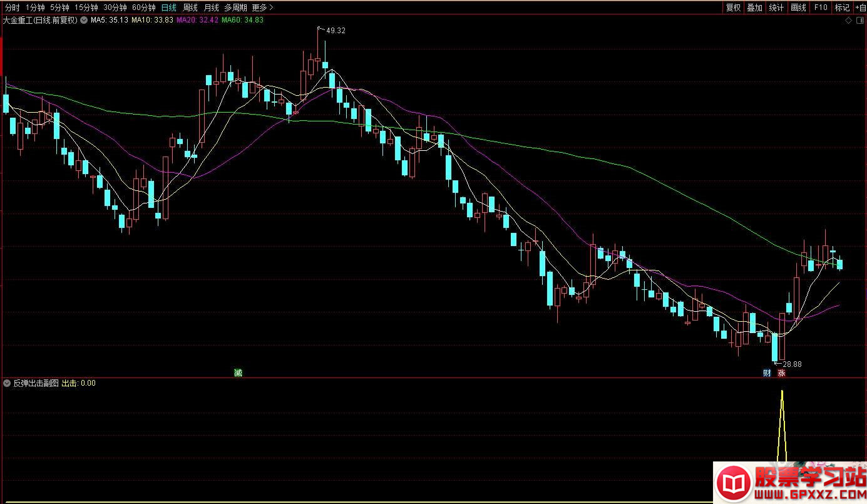
Task: Activate the 画线 drawing tools button
Action: pyautogui.click(x=798, y=8)
